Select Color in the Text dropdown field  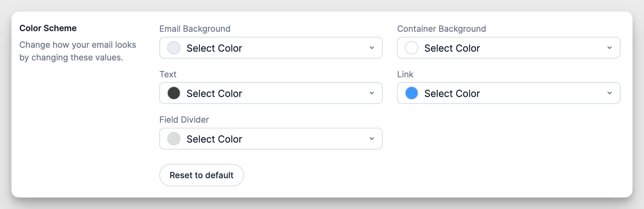[x=214, y=93]
